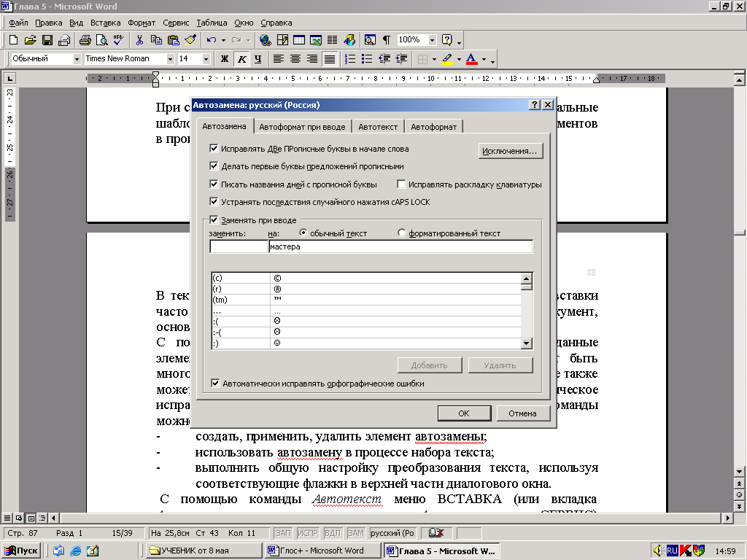Create a new blank document
Image resolution: width=747 pixels, height=560 pixels.
14,40
